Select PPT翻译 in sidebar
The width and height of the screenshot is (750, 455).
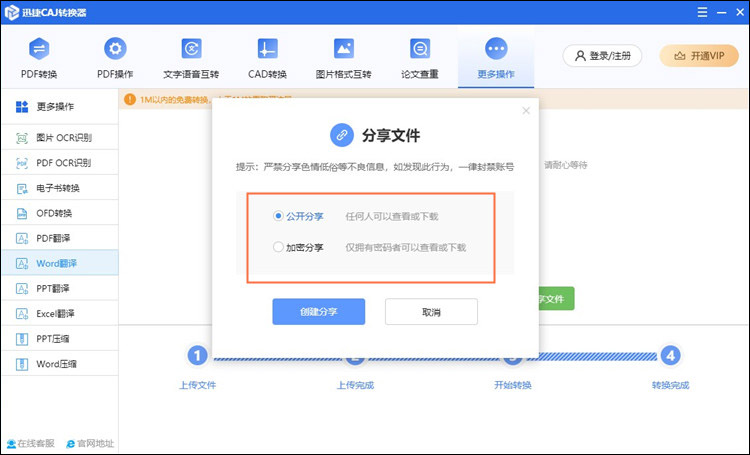[x=59, y=289]
